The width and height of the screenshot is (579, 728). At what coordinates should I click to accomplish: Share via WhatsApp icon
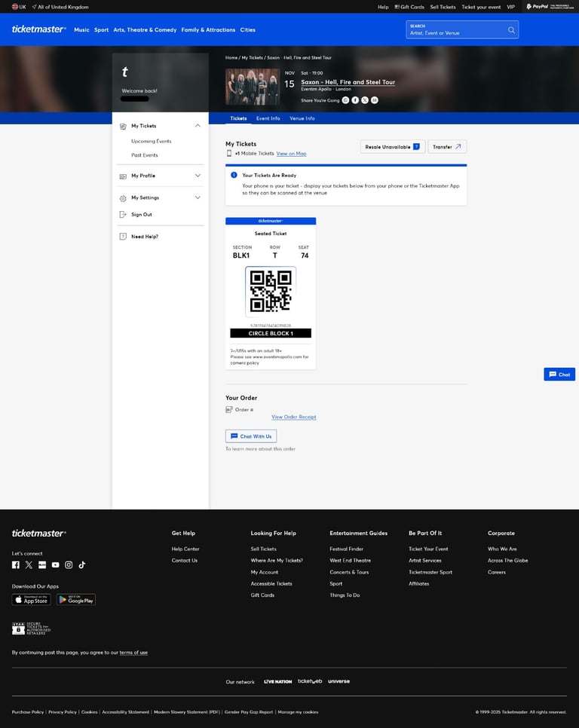pyautogui.click(x=345, y=100)
